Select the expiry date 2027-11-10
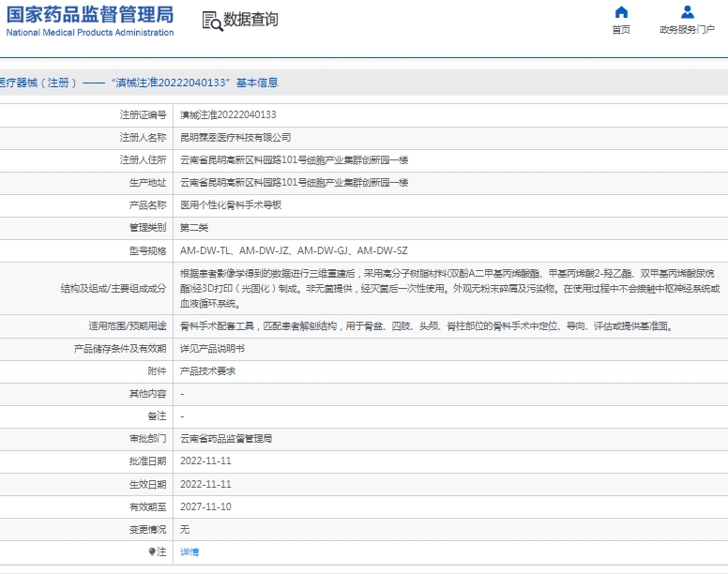Image resolution: width=728 pixels, height=574 pixels. [x=205, y=506]
